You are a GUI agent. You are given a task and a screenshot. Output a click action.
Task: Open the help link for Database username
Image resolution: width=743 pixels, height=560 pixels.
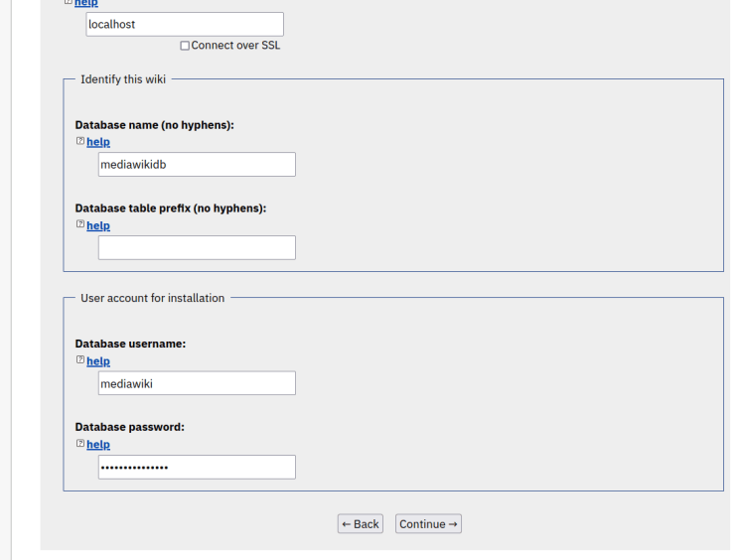98,361
